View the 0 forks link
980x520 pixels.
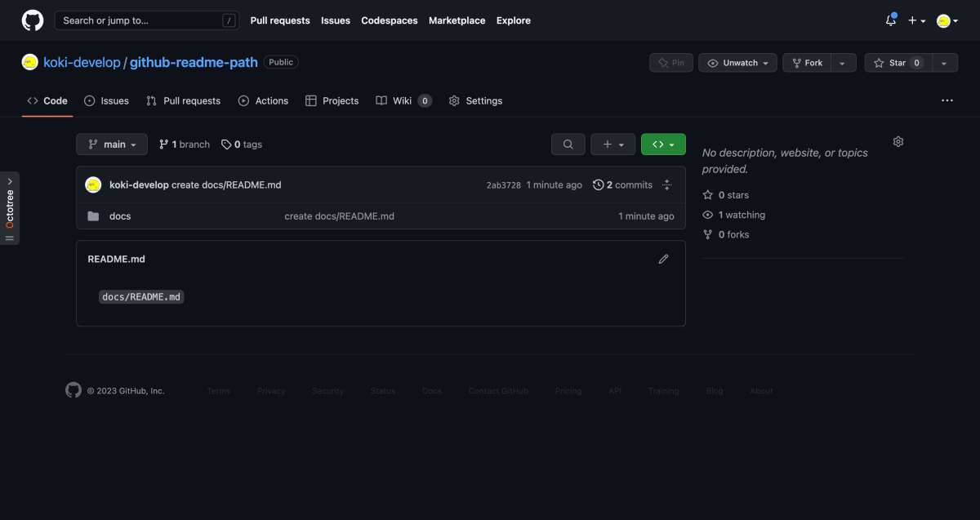[726, 234]
